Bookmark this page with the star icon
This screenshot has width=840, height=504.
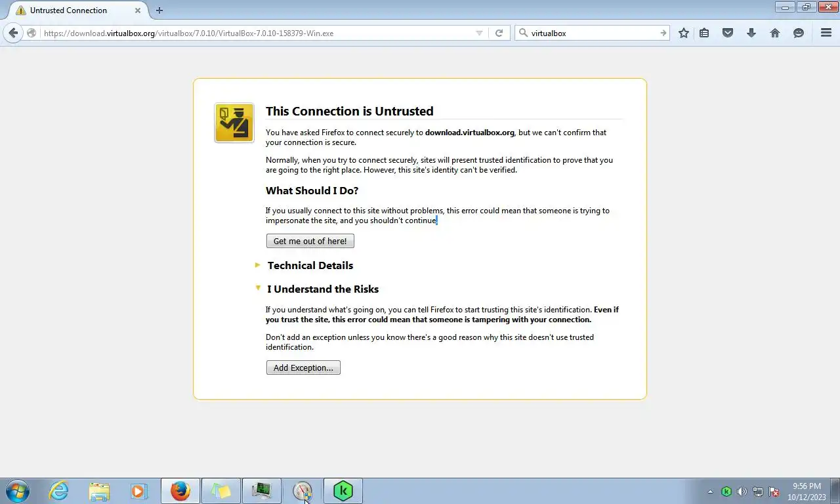tap(684, 33)
